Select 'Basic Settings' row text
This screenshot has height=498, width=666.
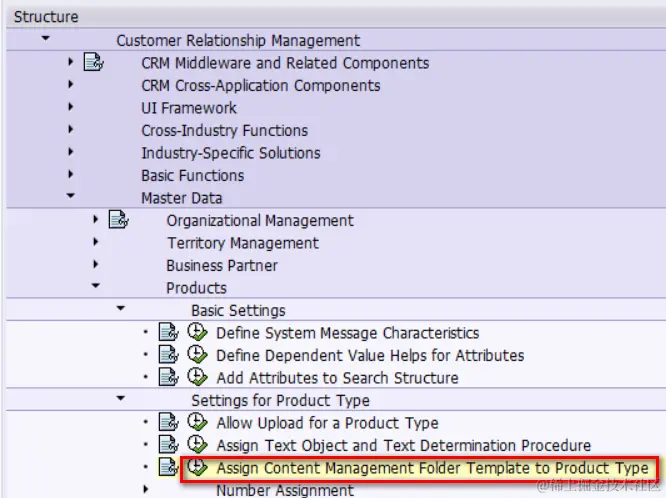coord(238,311)
